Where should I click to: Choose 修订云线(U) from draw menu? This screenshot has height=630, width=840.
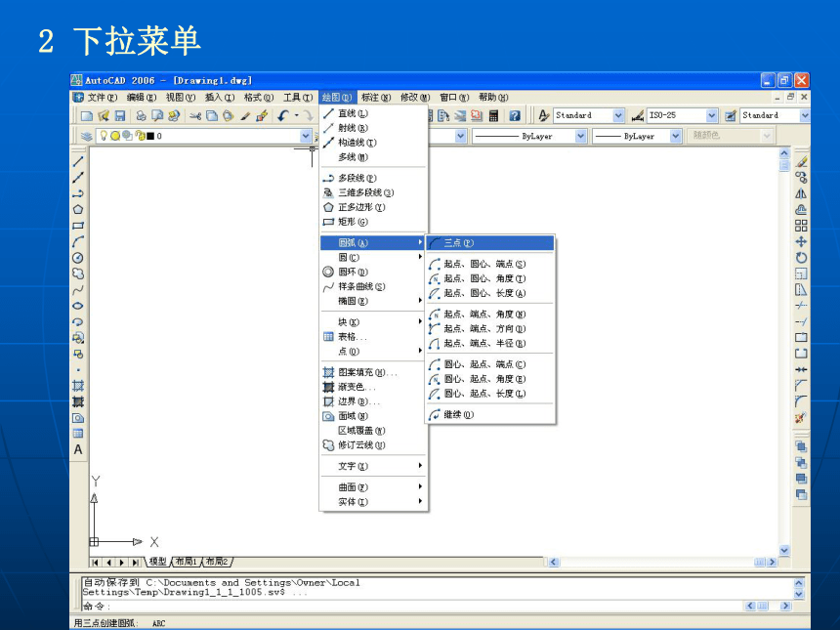(x=373, y=445)
